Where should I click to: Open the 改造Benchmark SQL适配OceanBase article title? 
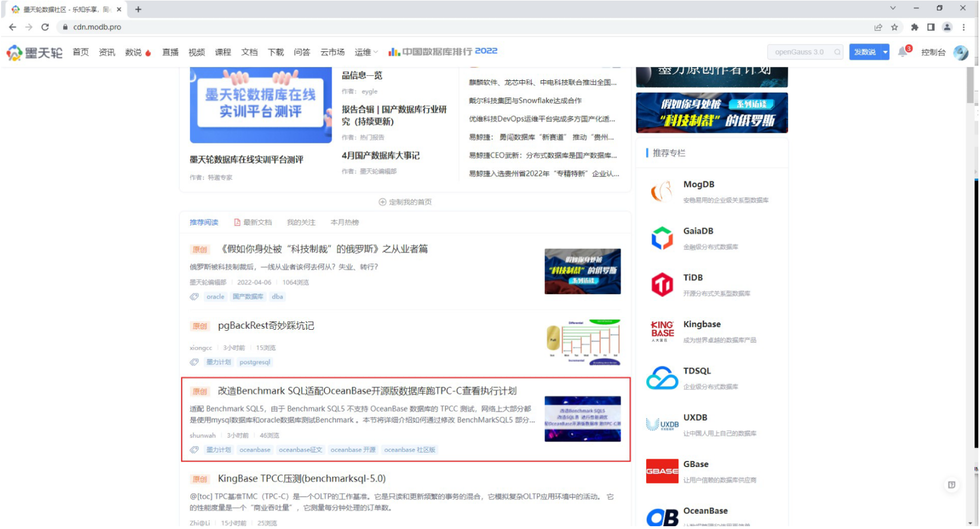[367, 391]
